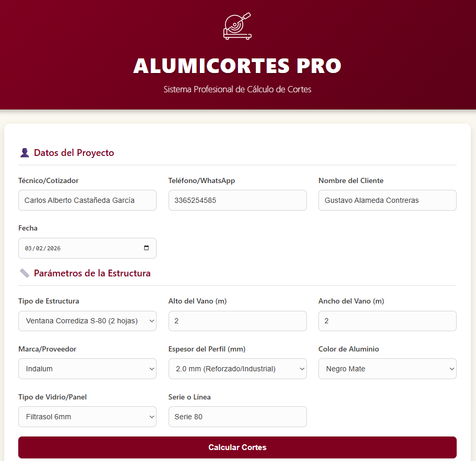Viewport: 476px width, 461px height.
Task: Click the cutting saw logo icon
Action: [237, 25]
